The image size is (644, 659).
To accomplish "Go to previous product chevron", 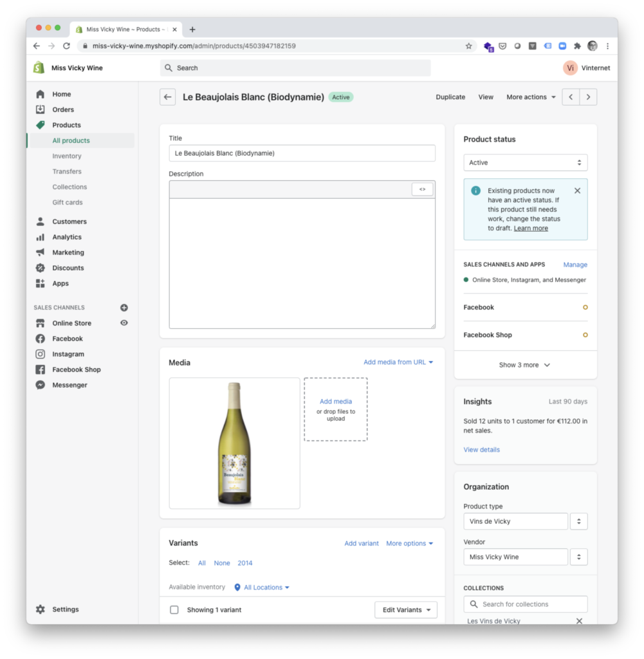I will click(571, 97).
